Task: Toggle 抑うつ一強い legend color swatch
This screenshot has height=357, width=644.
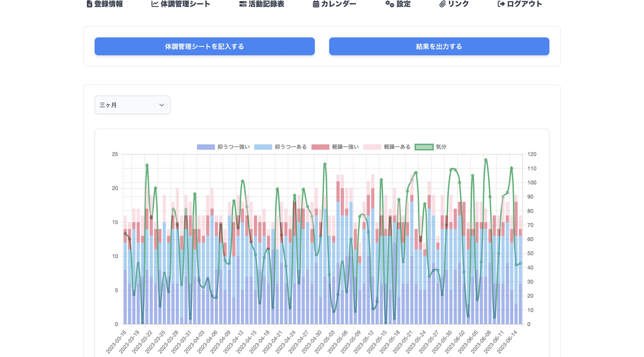Action: point(206,147)
